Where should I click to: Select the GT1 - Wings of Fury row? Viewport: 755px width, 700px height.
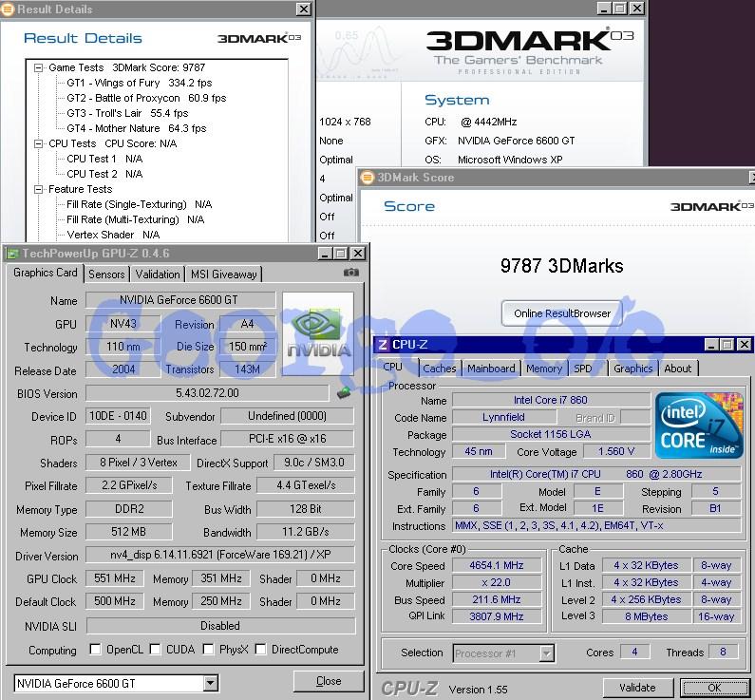click(140, 84)
